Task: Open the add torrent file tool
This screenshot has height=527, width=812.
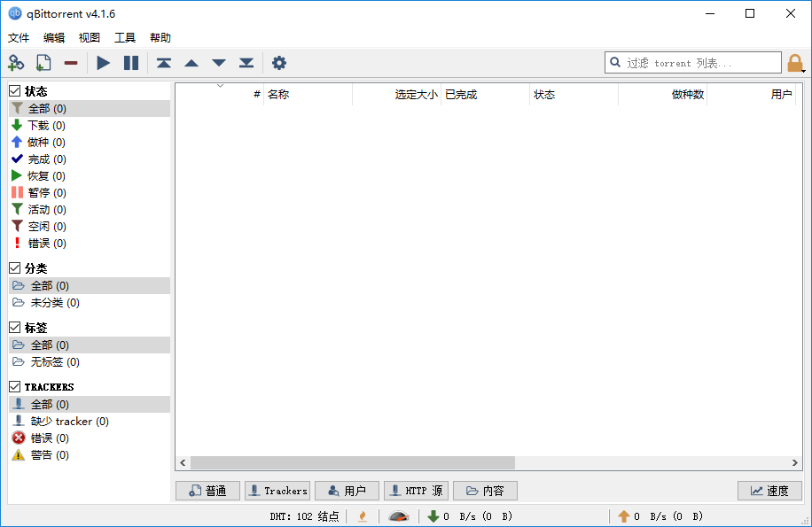Action: pyautogui.click(x=42, y=63)
